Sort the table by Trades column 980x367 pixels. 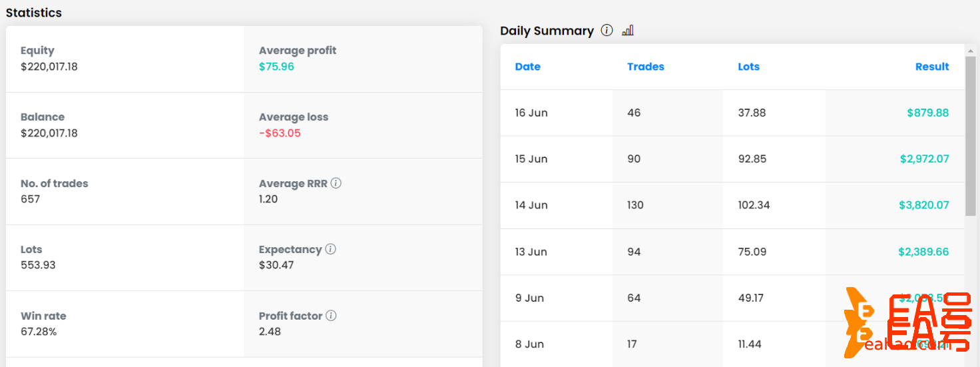(x=645, y=67)
